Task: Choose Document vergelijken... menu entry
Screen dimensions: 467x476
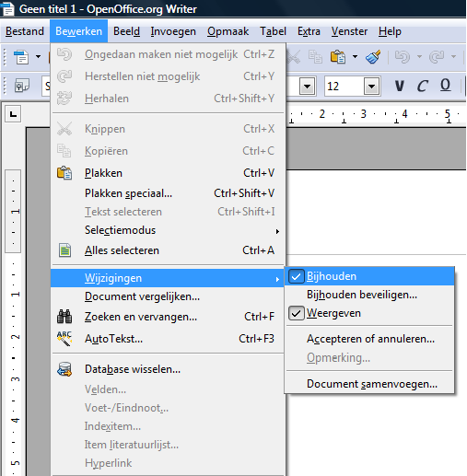Action: 168,296
